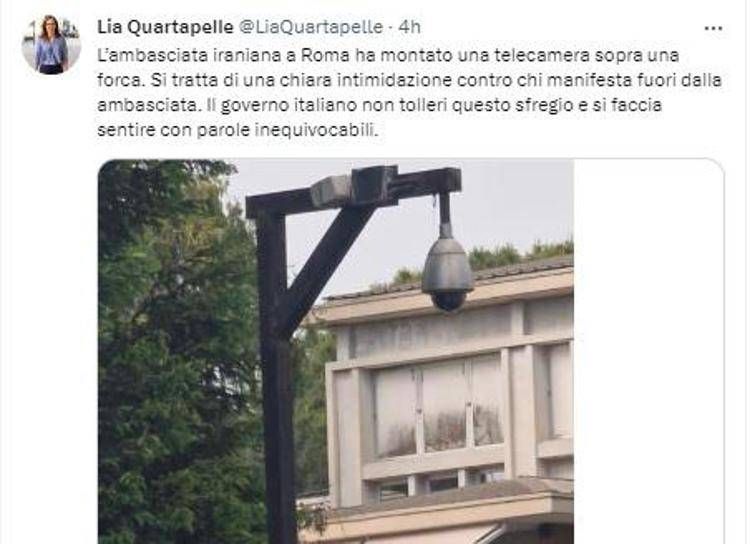750x544 pixels.
Task: Open the tweet via the 4h timestamp
Action: [x=410, y=27]
